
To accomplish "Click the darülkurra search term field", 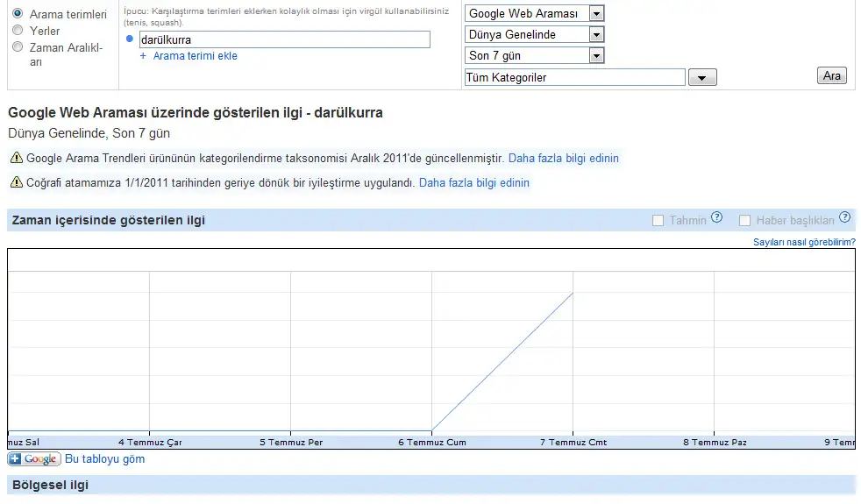I will coord(284,39).
